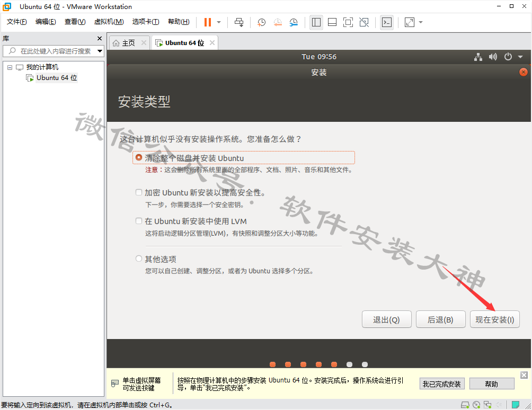Click the keyboard icon in the hint bar
Viewport: 532px width, 410px height.
click(x=115, y=384)
